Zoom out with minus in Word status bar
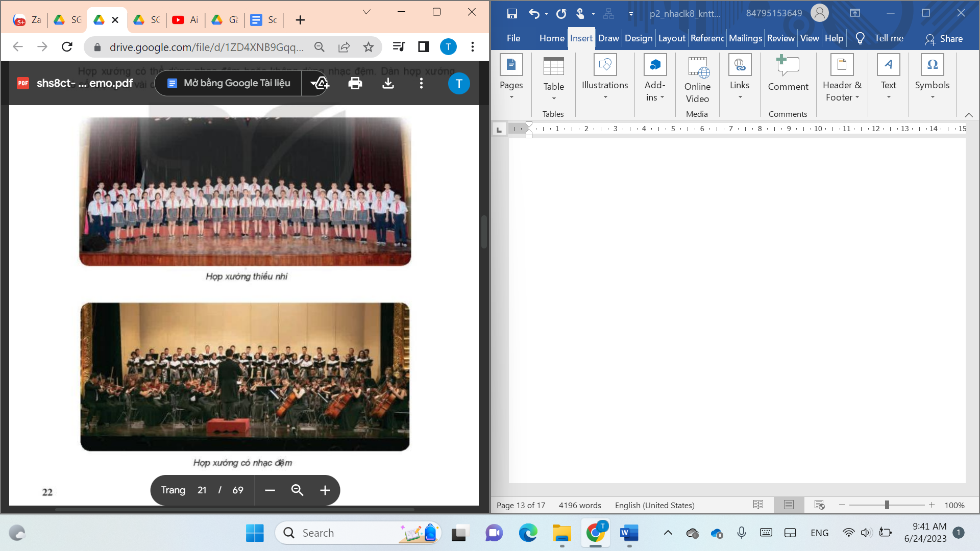Image resolution: width=980 pixels, height=551 pixels. pyautogui.click(x=842, y=505)
